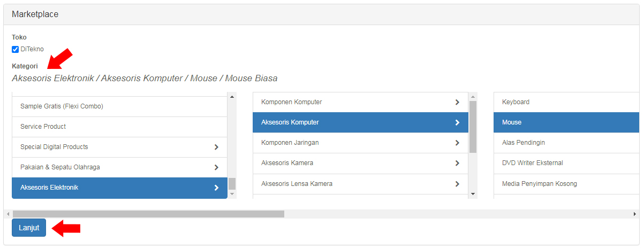Expand Komponen Komputer chevron arrow
644x249 pixels.
click(457, 102)
